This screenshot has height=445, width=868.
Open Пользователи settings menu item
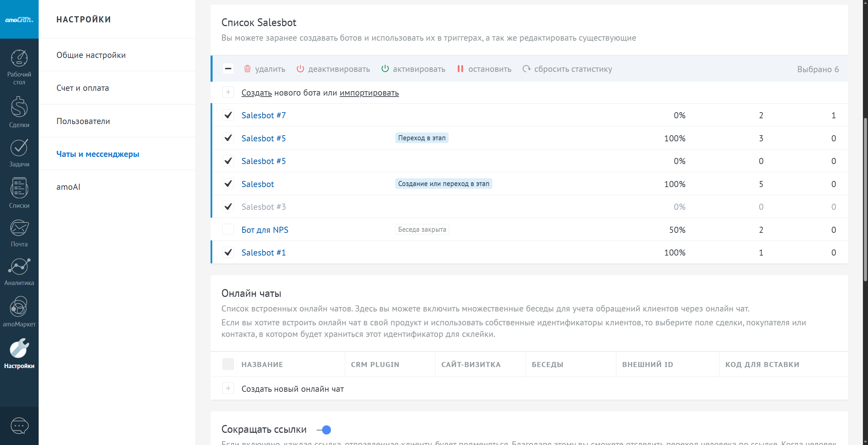coord(83,121)
